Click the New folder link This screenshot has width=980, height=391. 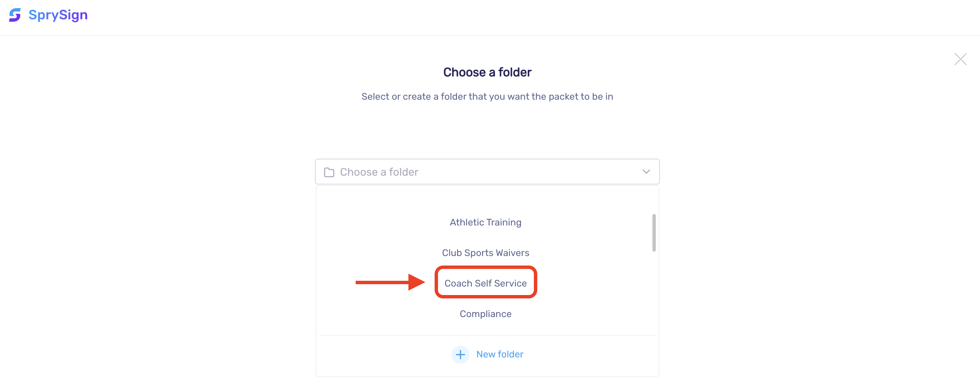tap(500, 354)
